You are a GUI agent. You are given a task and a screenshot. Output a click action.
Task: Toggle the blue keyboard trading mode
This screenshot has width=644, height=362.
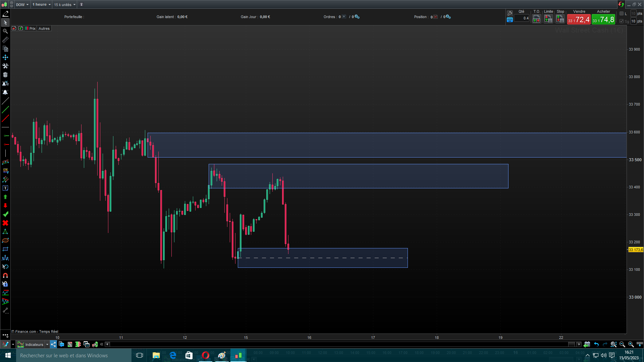tap(510, 20)
